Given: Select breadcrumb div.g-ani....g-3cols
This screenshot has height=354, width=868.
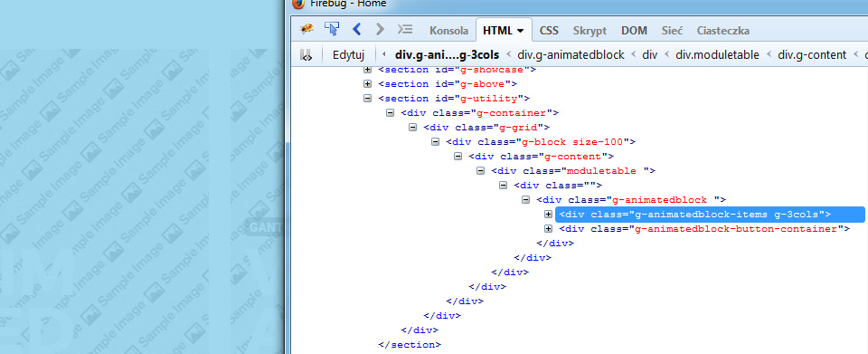Looking at the screenshot, I should pos(448,55).
